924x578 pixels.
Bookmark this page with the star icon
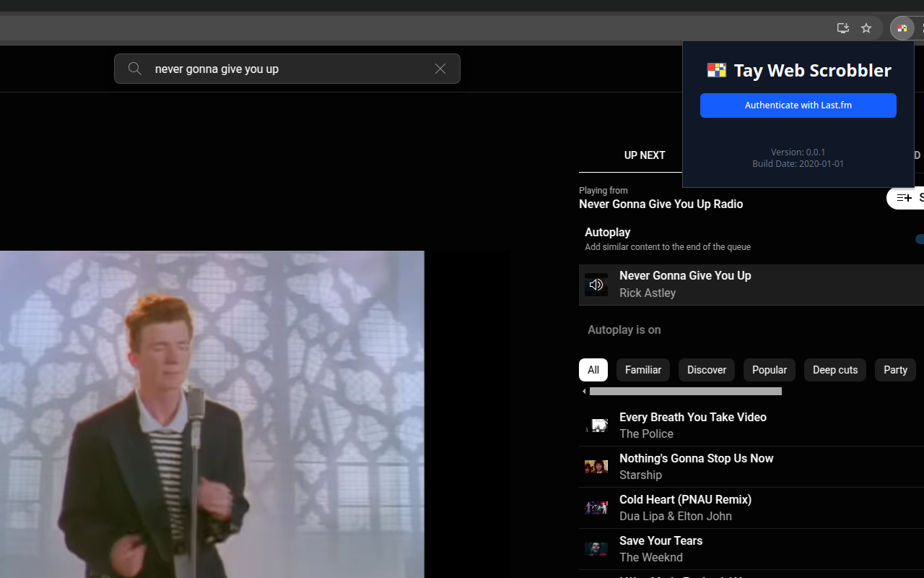[x=866, y=28]
